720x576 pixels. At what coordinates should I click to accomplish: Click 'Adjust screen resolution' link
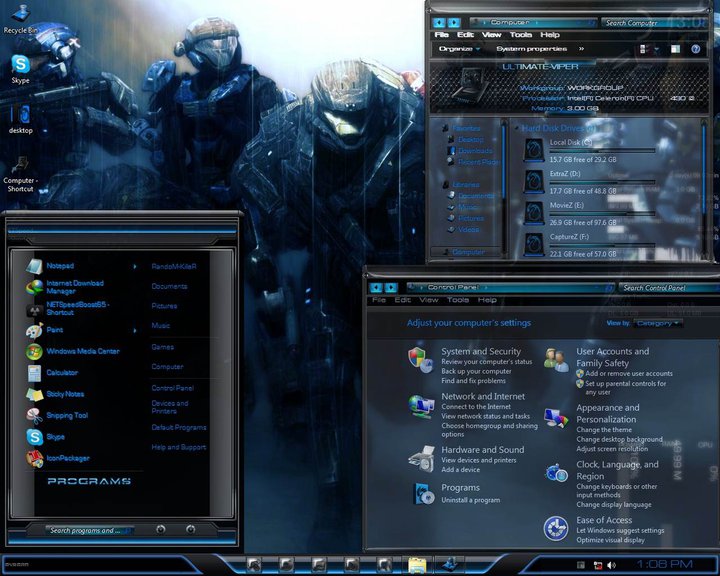tap(612, 449)
